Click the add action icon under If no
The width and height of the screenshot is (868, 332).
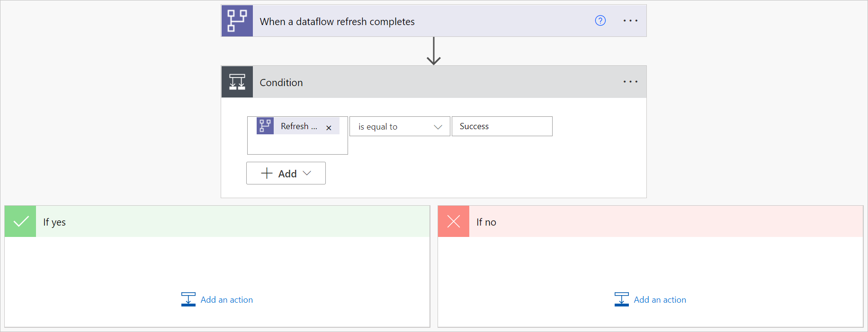(x=622, y=299)
